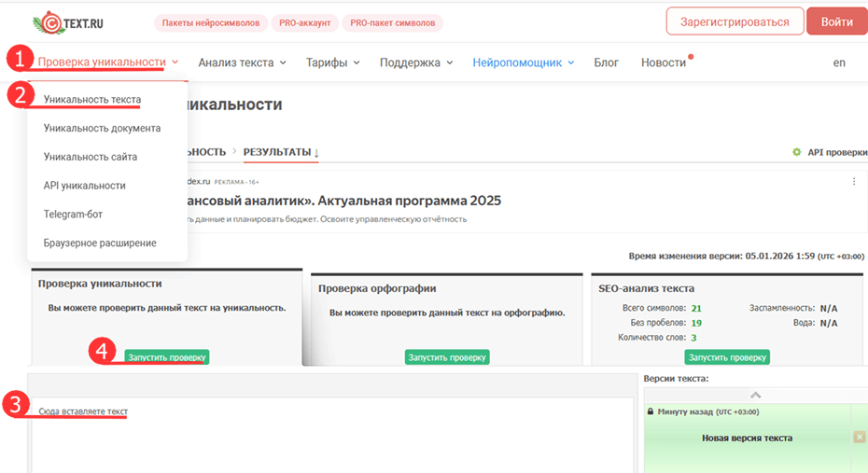Open Пакеты нейросимволов pill
The width and height of the screenshot is (868, 473).
[211, 23]
